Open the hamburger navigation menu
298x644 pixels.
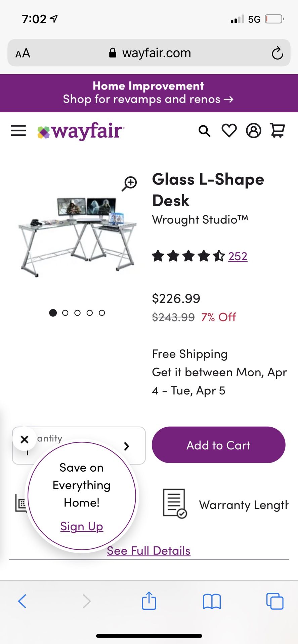(18, 131)
